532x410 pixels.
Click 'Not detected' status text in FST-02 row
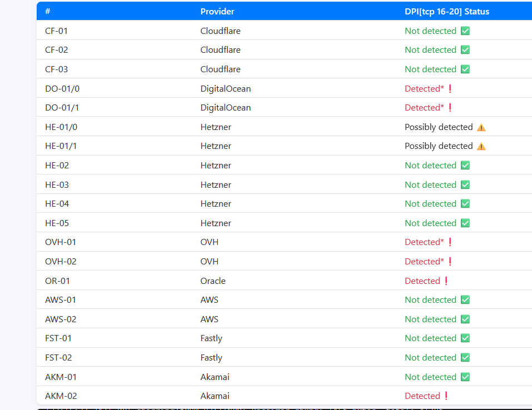(430, 357)
